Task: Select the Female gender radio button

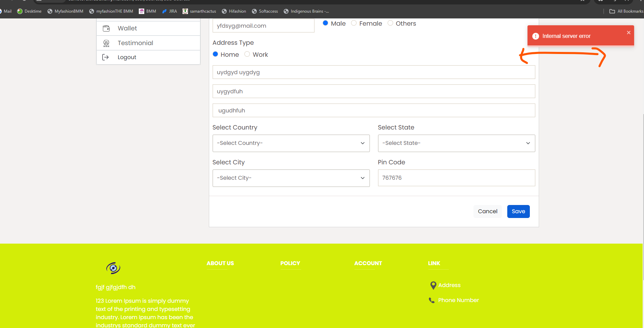Action: click(354, 23)
